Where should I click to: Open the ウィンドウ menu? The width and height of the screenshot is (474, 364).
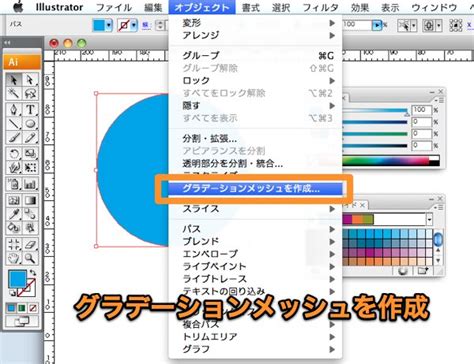click(x=434, y=7)
